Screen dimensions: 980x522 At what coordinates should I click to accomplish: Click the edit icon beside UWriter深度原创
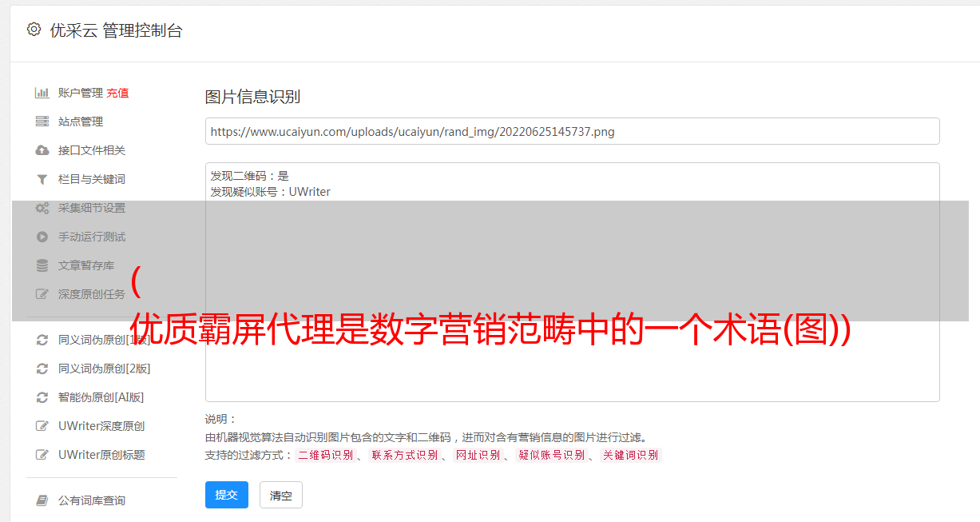pos(42,426)
